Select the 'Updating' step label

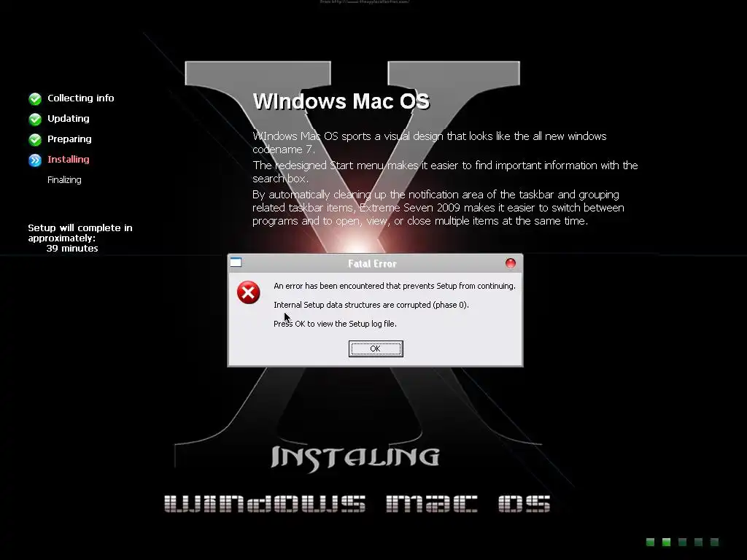point(68,119)
